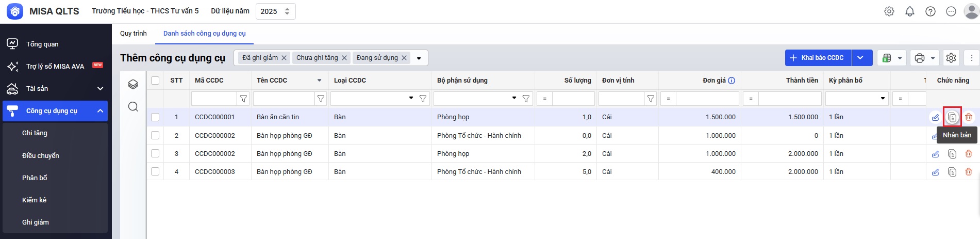The height and width of the screenshot is (239, 980).
Task: Click the help question mark icon
Action: (931, 11)
